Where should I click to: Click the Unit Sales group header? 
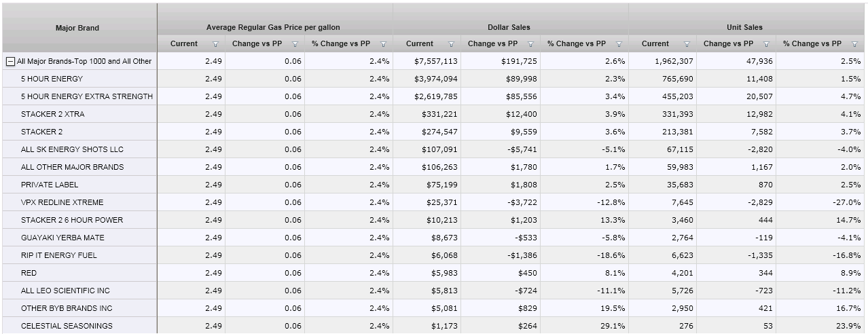(744, 27)
